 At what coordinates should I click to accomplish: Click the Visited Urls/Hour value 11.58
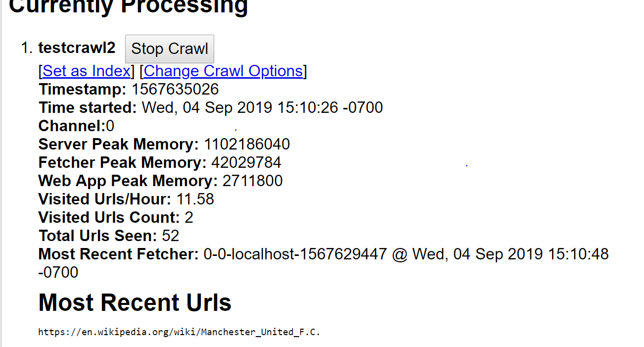click(x=195, y=199)
